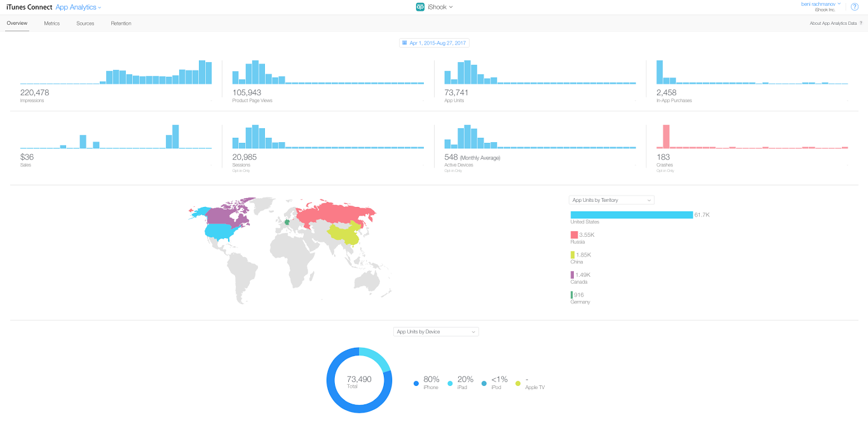Click the 105,943 page views value

247,93
